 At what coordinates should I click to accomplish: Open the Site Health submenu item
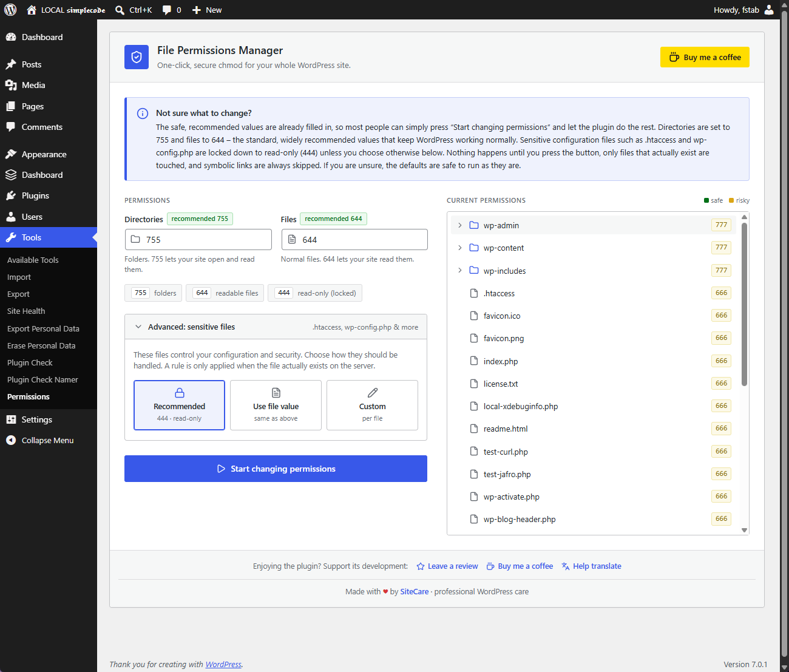coord(26,311)
